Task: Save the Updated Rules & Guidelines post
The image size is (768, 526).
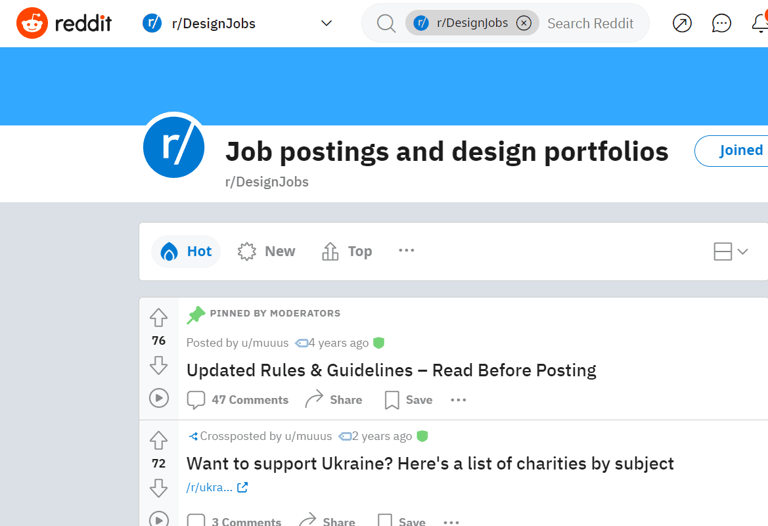Action: (x=409, y=400)
